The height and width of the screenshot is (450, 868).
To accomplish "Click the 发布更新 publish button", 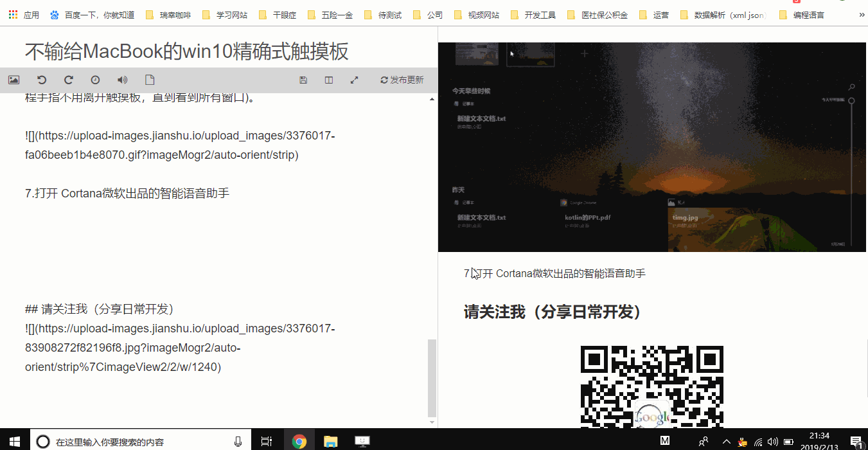I will [x=402, y=80].
